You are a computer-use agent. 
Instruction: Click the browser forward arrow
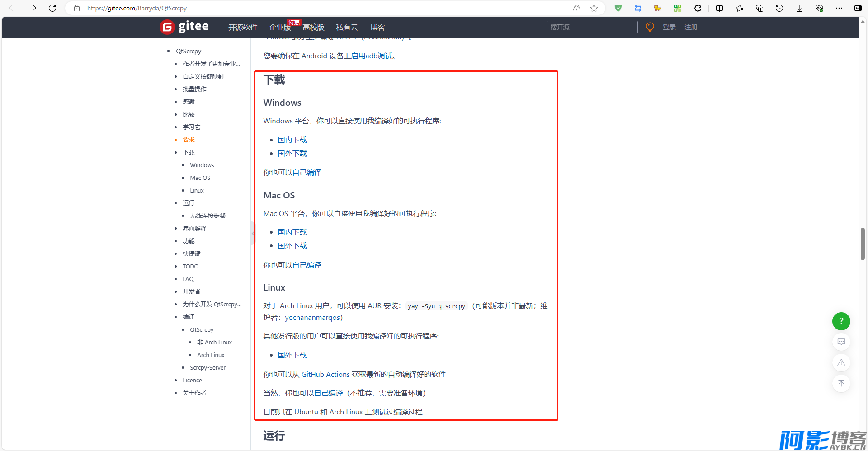[33, 8]
